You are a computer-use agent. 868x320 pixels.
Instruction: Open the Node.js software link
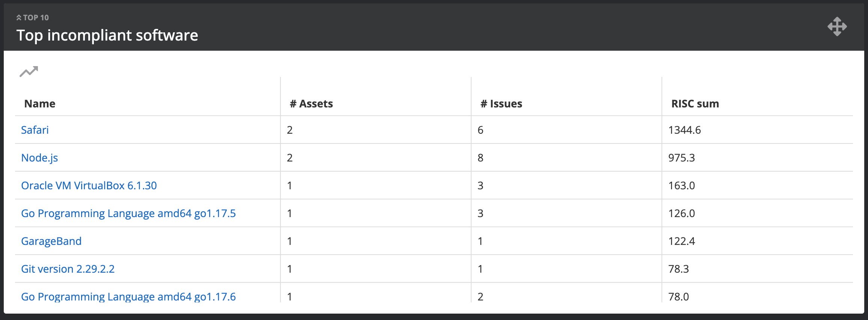[39, 158]
